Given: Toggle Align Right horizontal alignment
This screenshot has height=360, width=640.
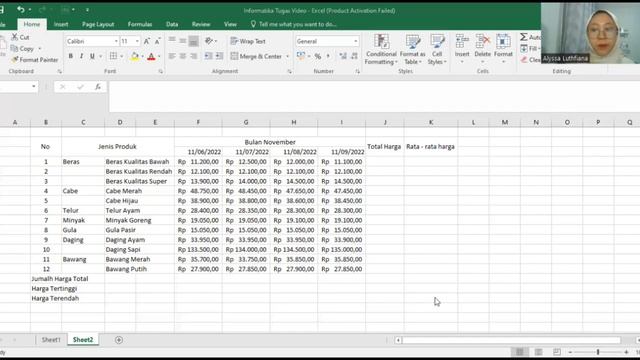Looking at the screenshot, I should [193, 56].
